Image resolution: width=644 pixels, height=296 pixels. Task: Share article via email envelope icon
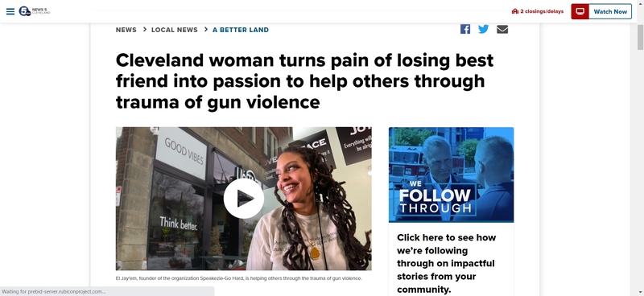(x=502, y=29)
